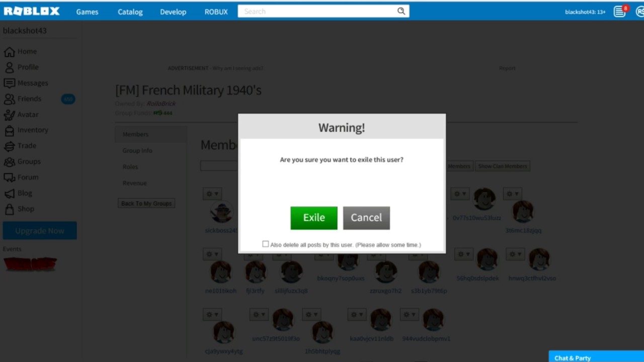Click Back To My Groups button
The height and width of the screenshot is (362, 644).
(x=146, y=204)
